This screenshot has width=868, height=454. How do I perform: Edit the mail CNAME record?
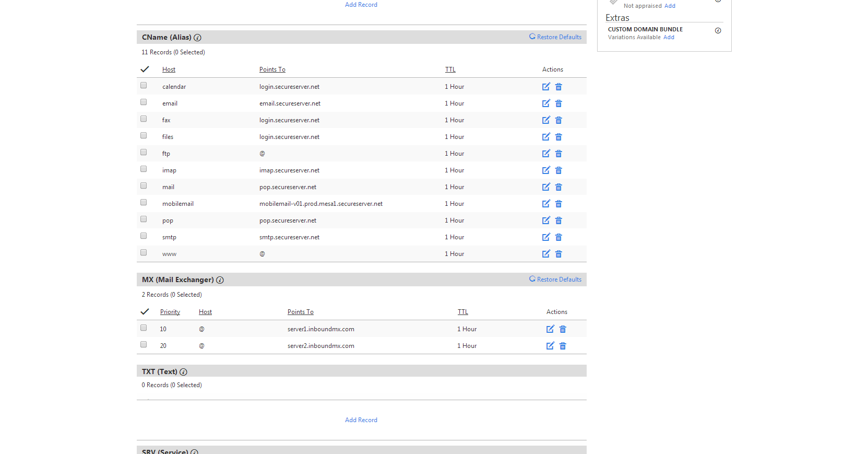(x=546, y=187)
